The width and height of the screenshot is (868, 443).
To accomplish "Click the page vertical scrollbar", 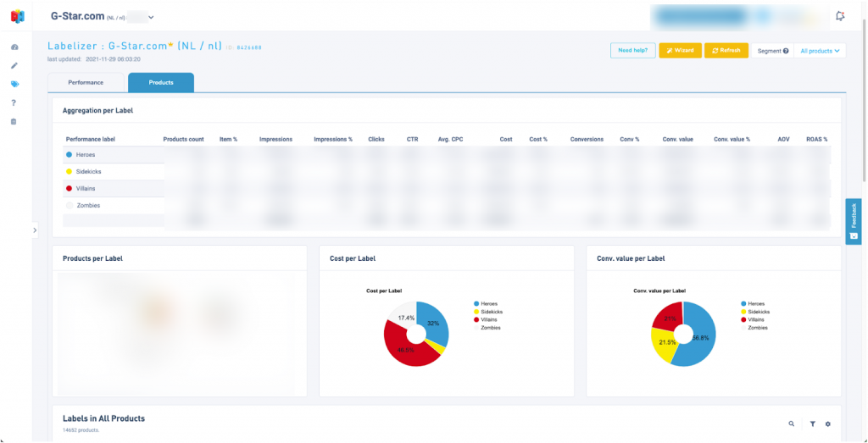I will [865, 100].
